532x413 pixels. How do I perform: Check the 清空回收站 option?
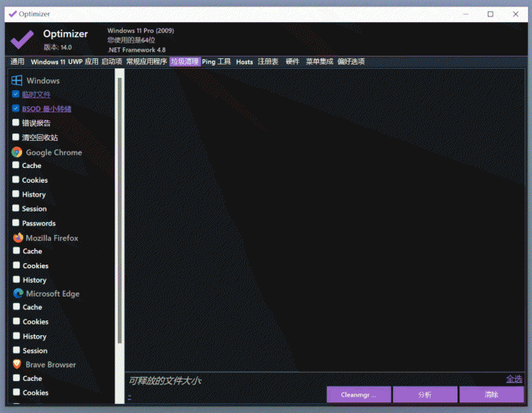(x=16, y=137)
